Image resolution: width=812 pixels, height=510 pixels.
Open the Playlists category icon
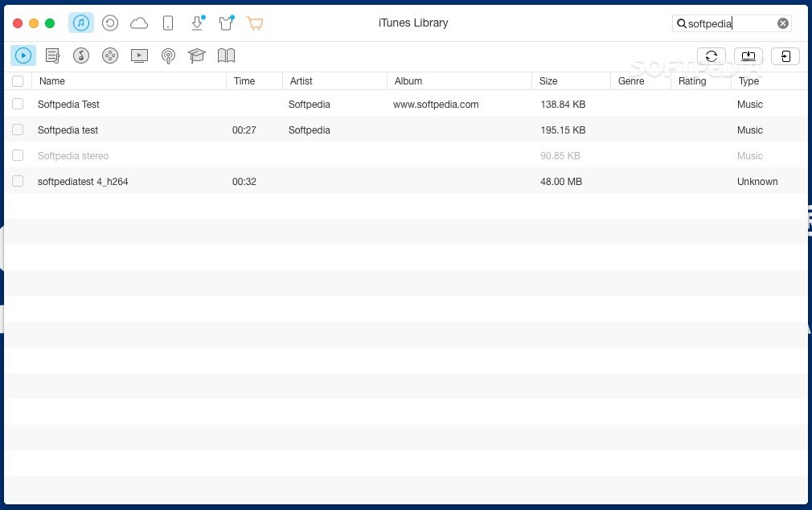[52, 55]
